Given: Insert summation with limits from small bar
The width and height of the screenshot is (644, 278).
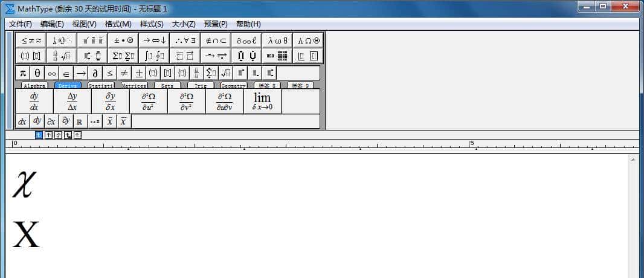Looking at the screenshot, I should click(x=211, y=73).
